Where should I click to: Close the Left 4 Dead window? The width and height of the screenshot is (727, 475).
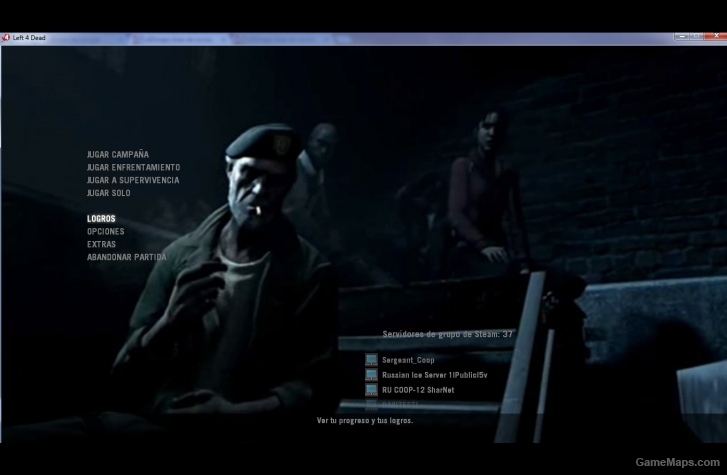pos(715,36)
